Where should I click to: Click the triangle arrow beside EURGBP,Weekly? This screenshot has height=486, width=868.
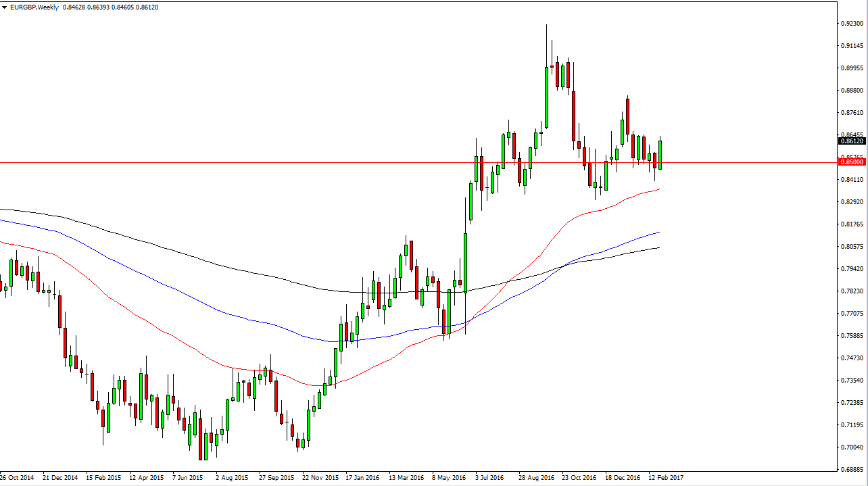[5, 6]
